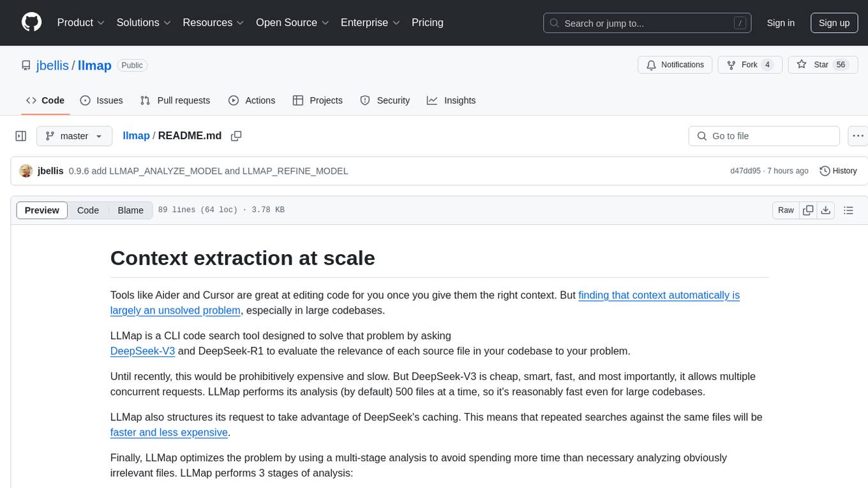Open commit 0.9.6 add LLMAP_ANALYZE_MODEL message
Screen dimensions: 868x488
[208, 171]
